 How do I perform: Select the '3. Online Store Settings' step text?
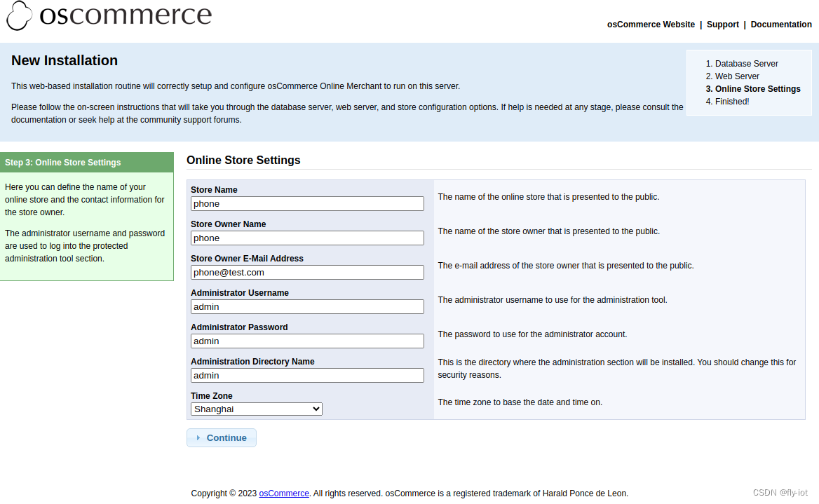click(753, 89)
